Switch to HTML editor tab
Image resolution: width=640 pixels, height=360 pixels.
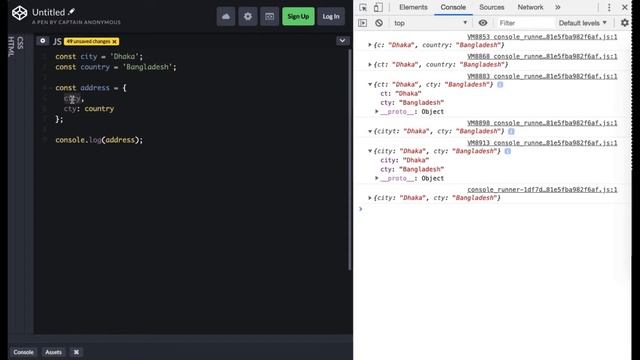point(11,46)
